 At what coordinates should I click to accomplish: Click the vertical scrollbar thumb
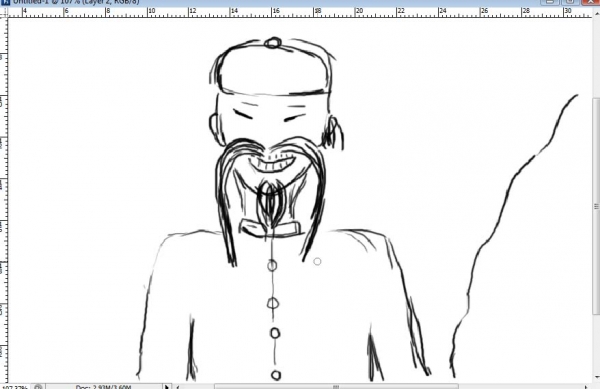point(596,207)
